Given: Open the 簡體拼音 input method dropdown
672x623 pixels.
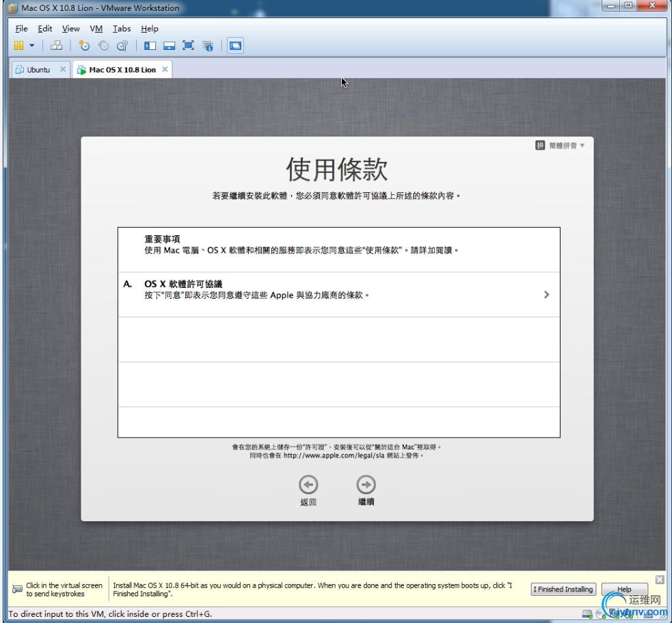Looking at the screenshot, I should (x=560, y=146).
